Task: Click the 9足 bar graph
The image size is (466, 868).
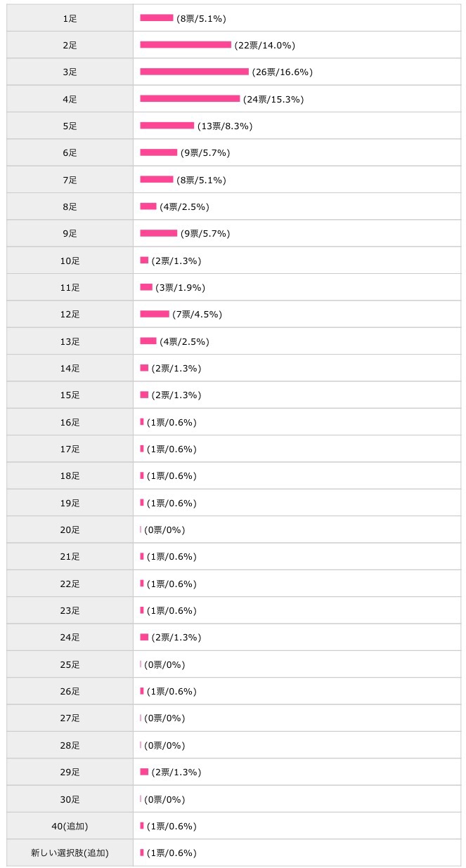Action: click(x=159, y=233)
